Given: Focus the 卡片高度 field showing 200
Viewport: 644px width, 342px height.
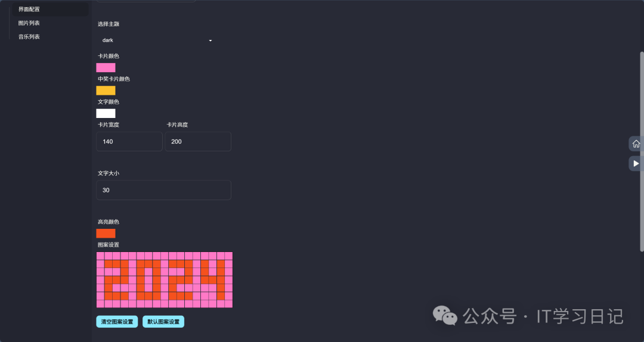Looking at the screenshot, I should (x=198, y=141).
